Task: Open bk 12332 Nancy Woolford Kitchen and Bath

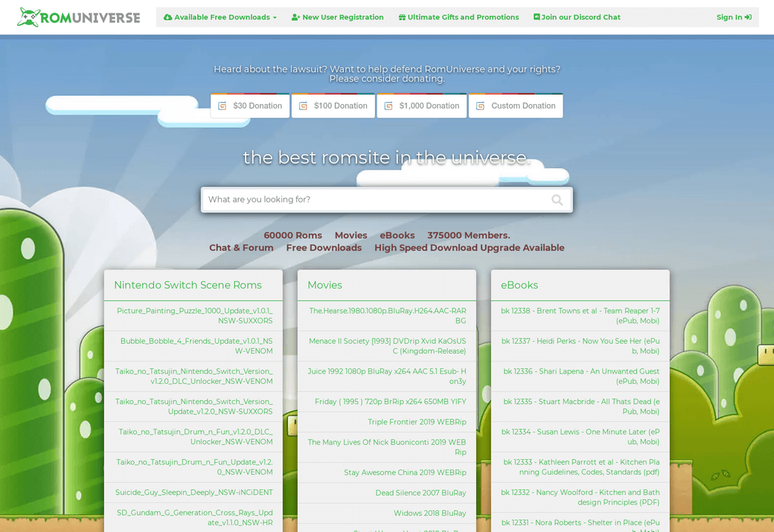Action: pyautogui.click(x=580, y=497)
